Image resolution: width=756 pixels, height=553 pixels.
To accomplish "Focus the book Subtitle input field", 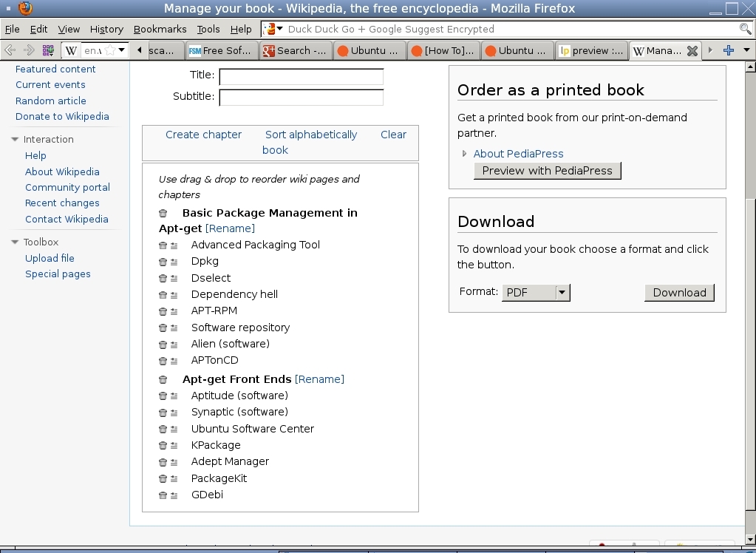I will point(302,98).
